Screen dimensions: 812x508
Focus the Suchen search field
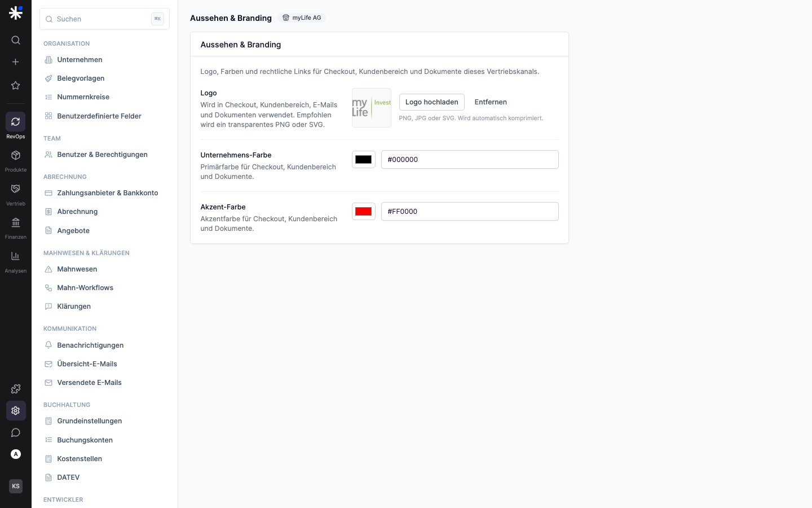click(x=104, y=19)
